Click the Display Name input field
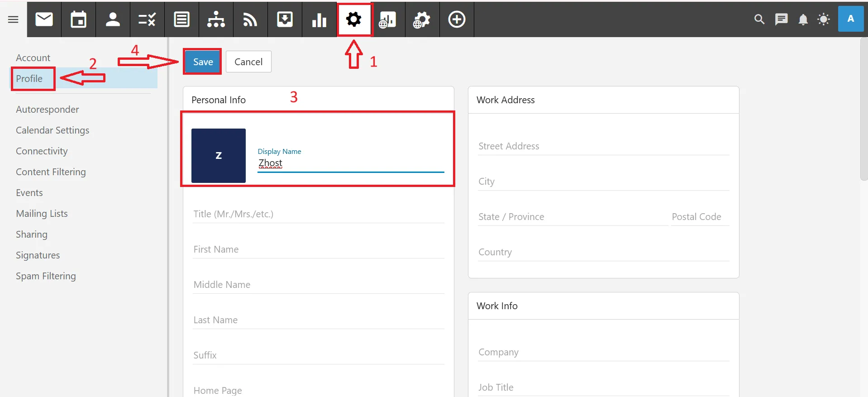Viewport: 868px width, 397px height. coord(351,163)
